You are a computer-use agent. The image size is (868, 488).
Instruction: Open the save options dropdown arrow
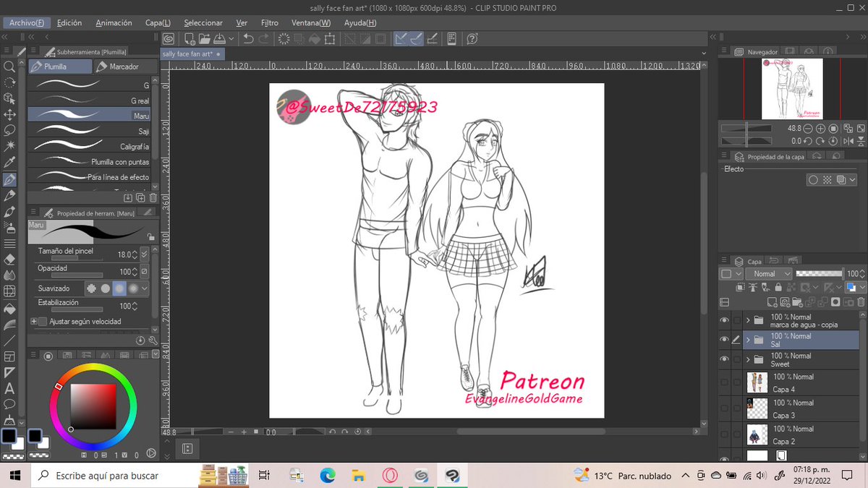pos(231,39)
